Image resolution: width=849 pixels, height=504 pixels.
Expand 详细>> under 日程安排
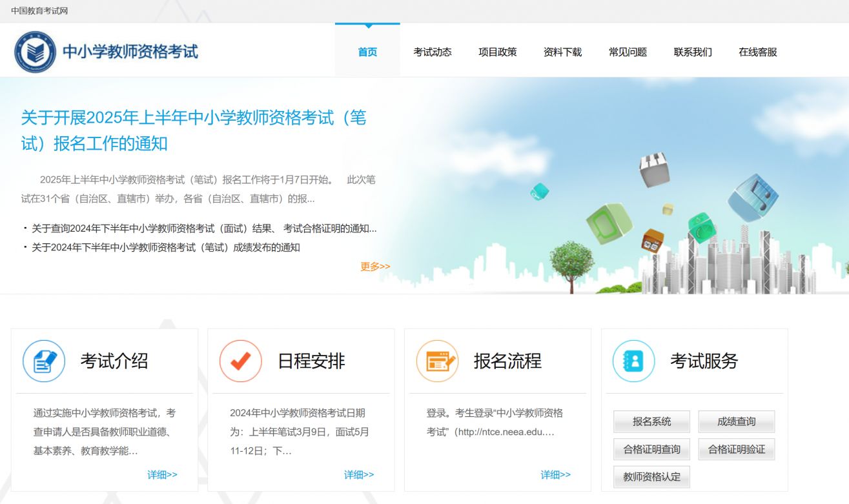tap(359, 475)
